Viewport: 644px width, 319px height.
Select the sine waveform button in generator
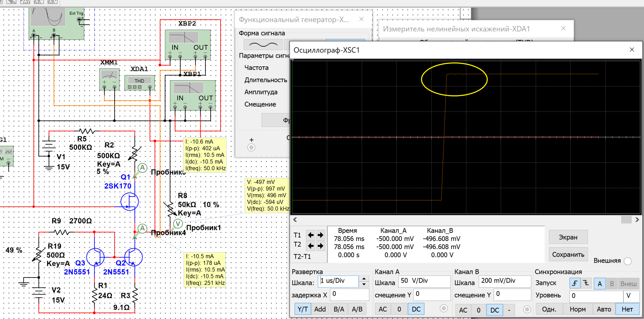pos(263,44)
